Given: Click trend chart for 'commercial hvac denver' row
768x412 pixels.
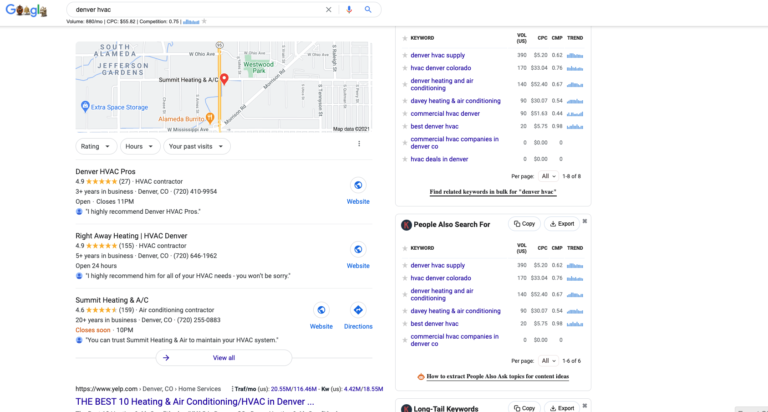Looking at the screenshot, I should pyautogui.click(x=575, y=114).
